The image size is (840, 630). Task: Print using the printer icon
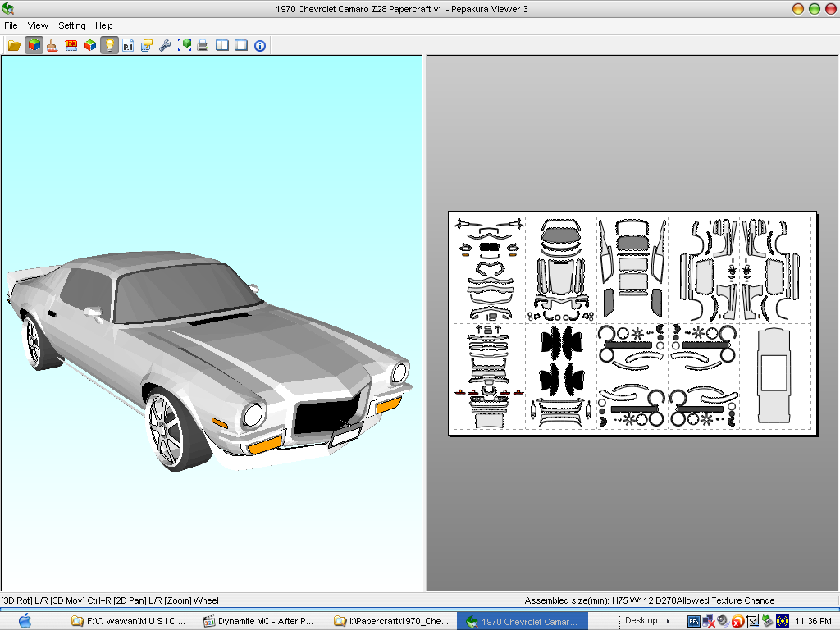(203, 46)
